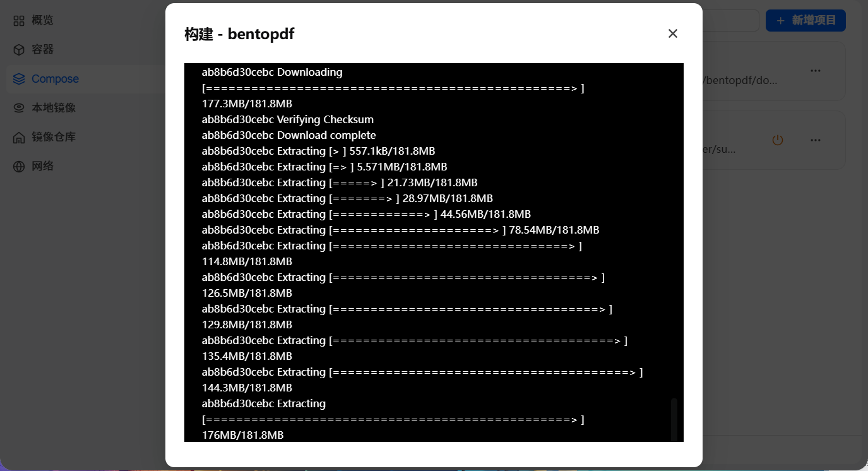
Task: Go to the 概览 page
Action: [x=42, y=21]
